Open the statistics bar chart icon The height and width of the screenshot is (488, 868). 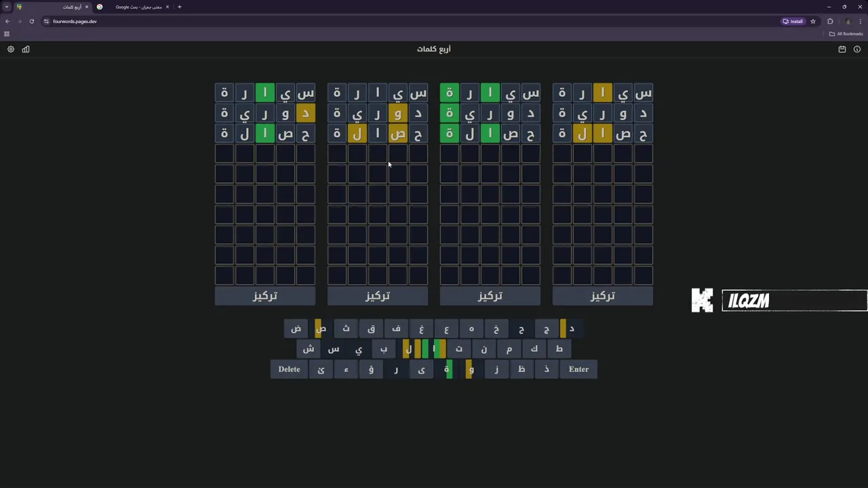pos(26,49)
